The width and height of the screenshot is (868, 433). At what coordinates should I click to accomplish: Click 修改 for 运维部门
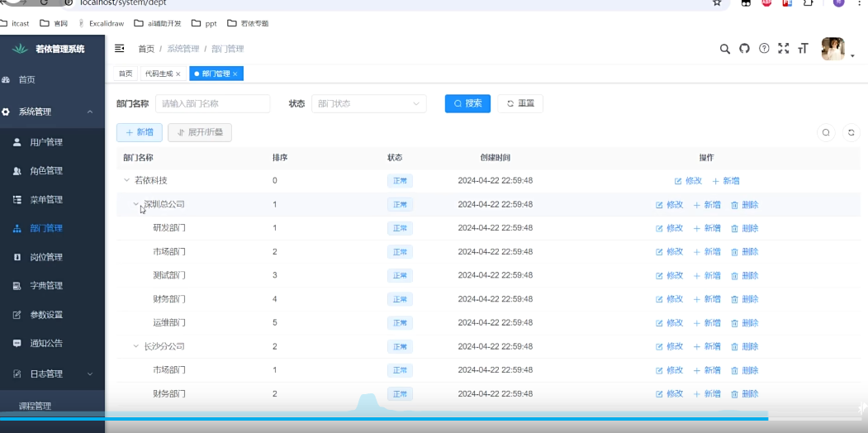coord(669,323)
